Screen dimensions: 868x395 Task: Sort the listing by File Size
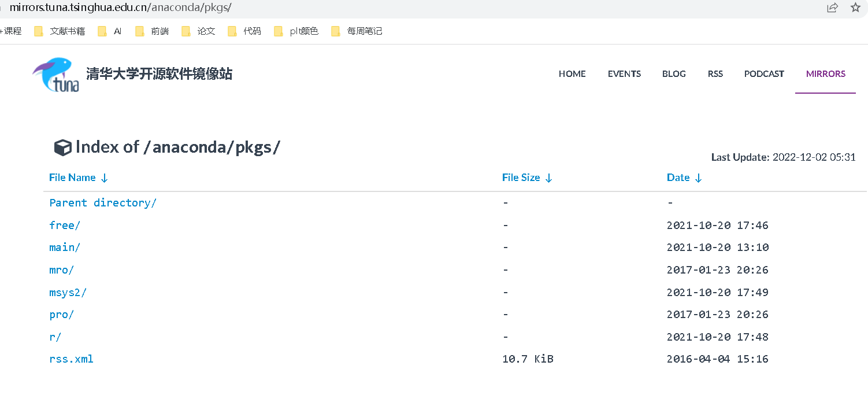522,178
